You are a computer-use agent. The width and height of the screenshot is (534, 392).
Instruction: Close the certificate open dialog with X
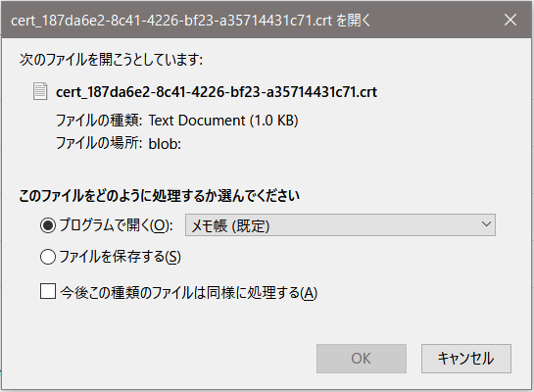(510, 20)
